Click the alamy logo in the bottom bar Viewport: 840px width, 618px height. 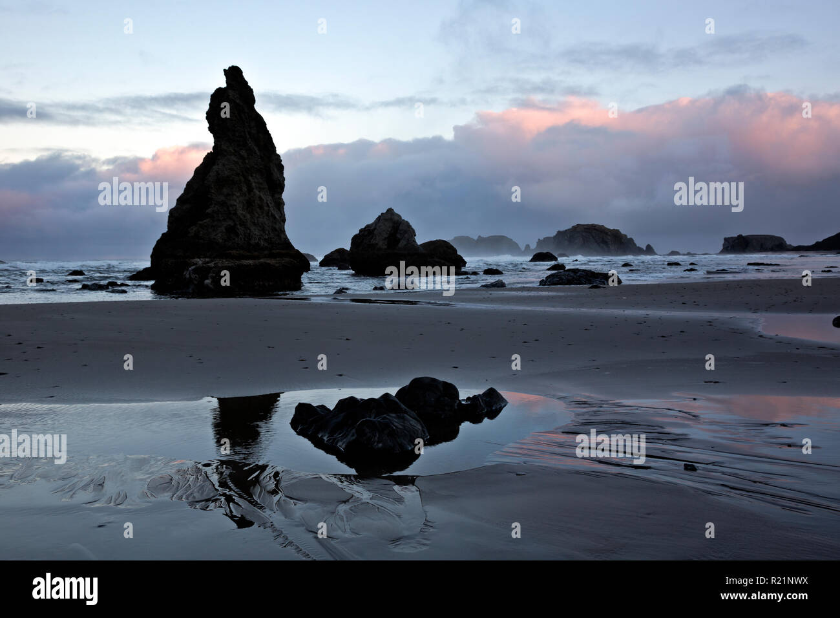click(x=65, y=589)
